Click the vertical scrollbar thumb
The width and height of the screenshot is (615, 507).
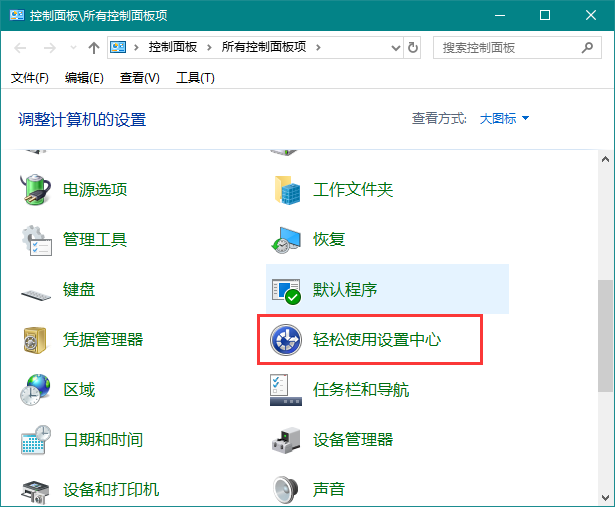coord(605,336)
